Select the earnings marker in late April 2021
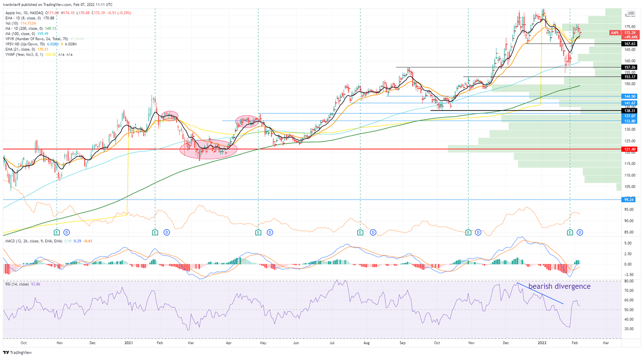Image resolution: width=644 pixels, height=358 pixels. pos(258,232)
